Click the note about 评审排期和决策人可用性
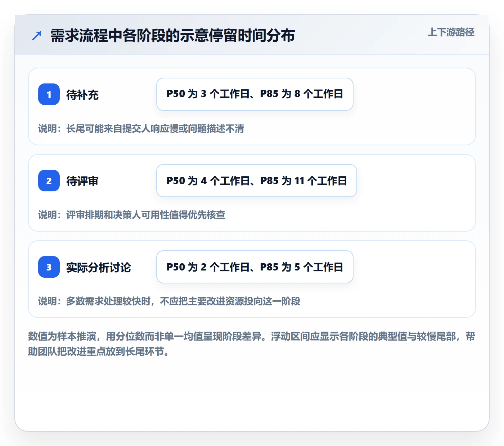This screenshot has height=446, width=504. (132, 215)
